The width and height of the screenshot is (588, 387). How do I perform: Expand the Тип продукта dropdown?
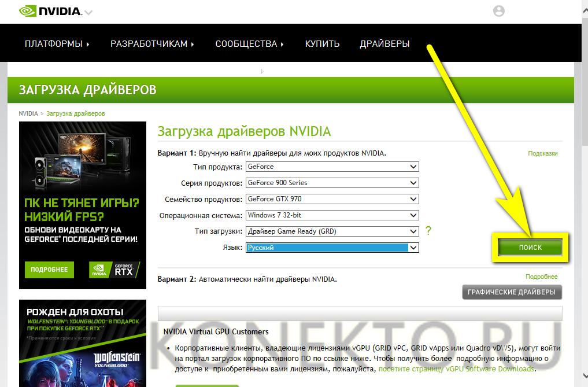(332, 167)
